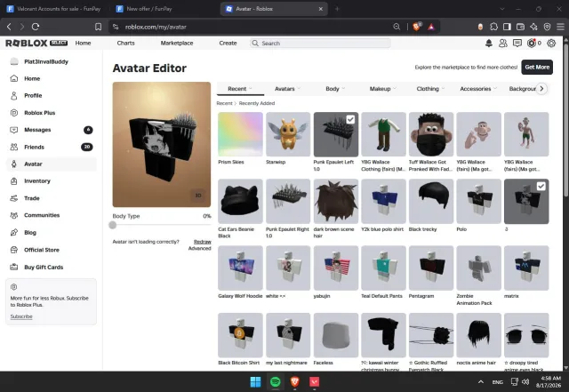Open Marketplace in the top navigation
569x392 pixels.
pos(177,44)
